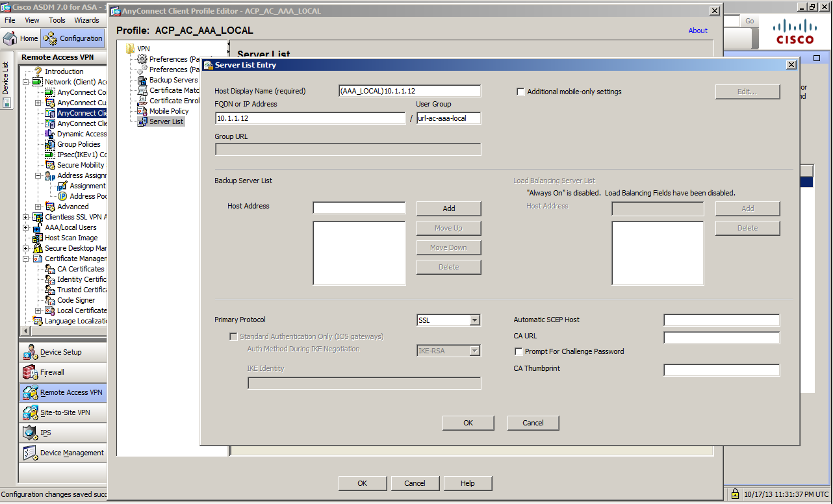Click the FQDN or IP Address field
The width and height of the screenshot is (833, 504).
[x=311, y=118]
